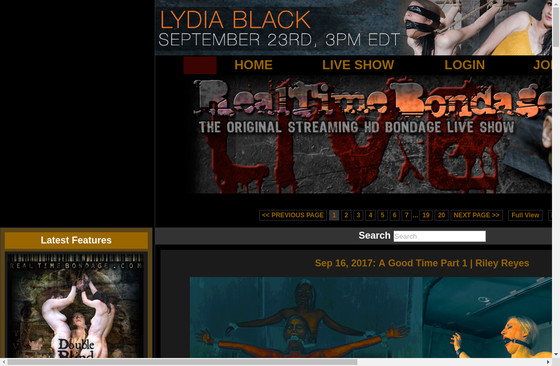Click the horizontal scrollbar thumb
The image size is (560, 366).
pyautogui.click(x=182, y=362)
